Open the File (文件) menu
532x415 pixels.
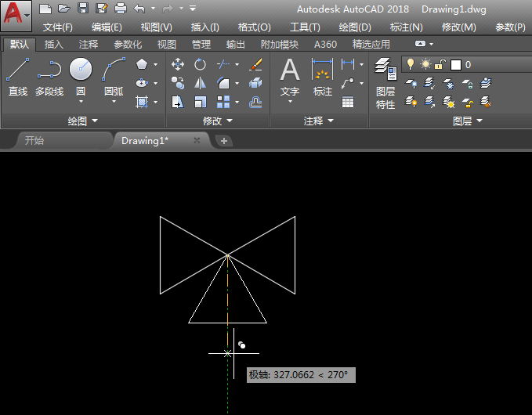tap(57, 27)
